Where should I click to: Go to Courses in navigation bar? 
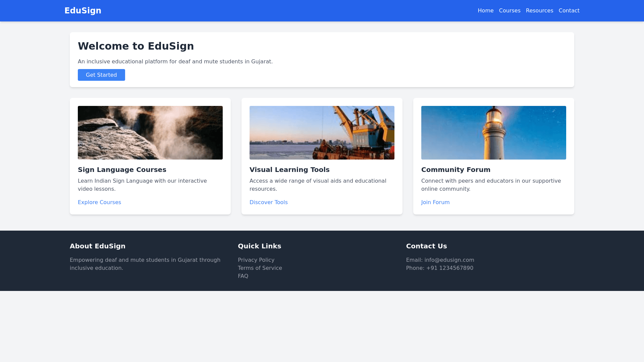[x=509, y=11]
